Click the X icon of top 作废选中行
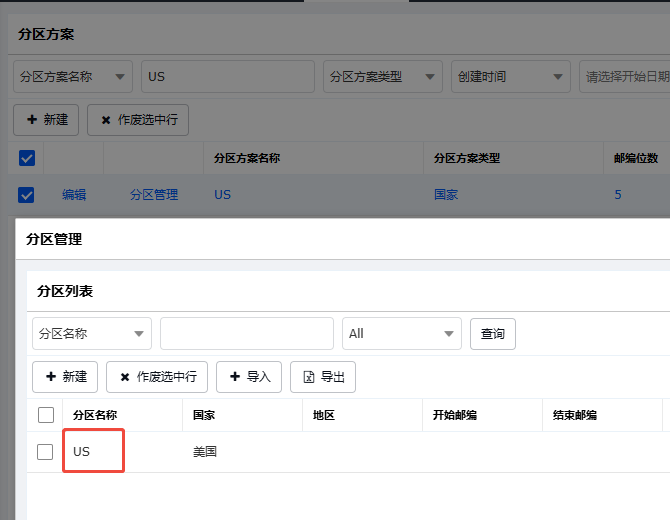The image size is (670, 520). tap(106, 120)
